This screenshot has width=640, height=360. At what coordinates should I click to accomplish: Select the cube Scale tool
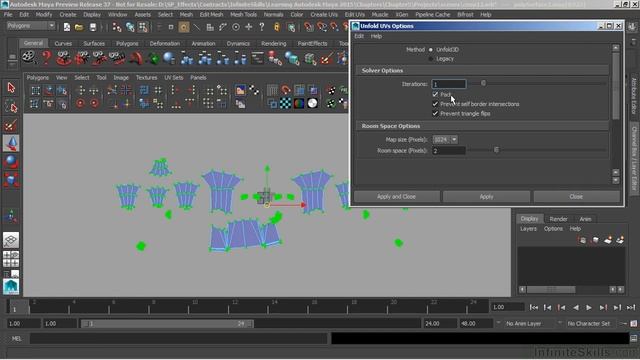tap(11, 180)
